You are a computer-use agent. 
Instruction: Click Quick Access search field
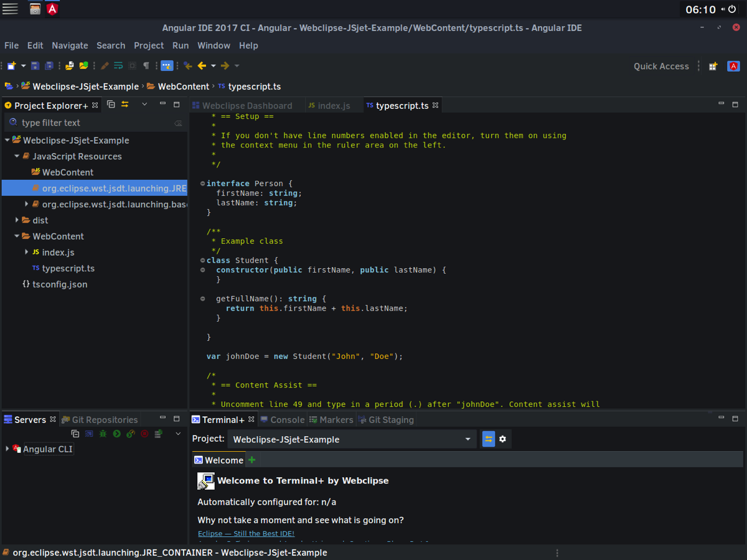(661, 66)
